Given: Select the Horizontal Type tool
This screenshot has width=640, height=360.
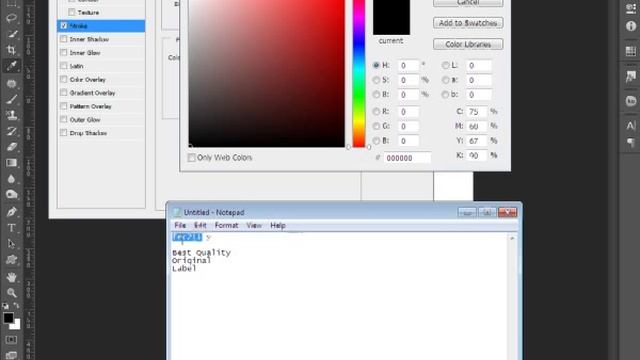Looking at the screenshot, I should coord(11,228).
